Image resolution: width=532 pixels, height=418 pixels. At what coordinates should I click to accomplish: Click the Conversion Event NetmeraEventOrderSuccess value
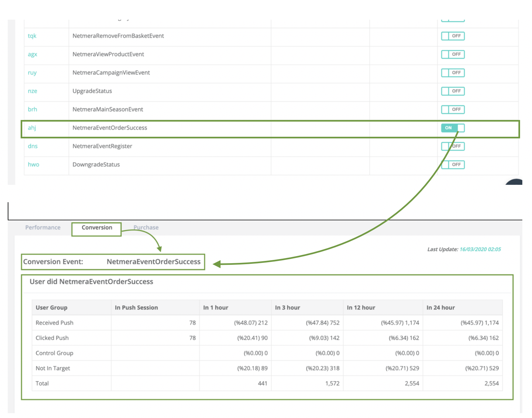click(153, 262)
